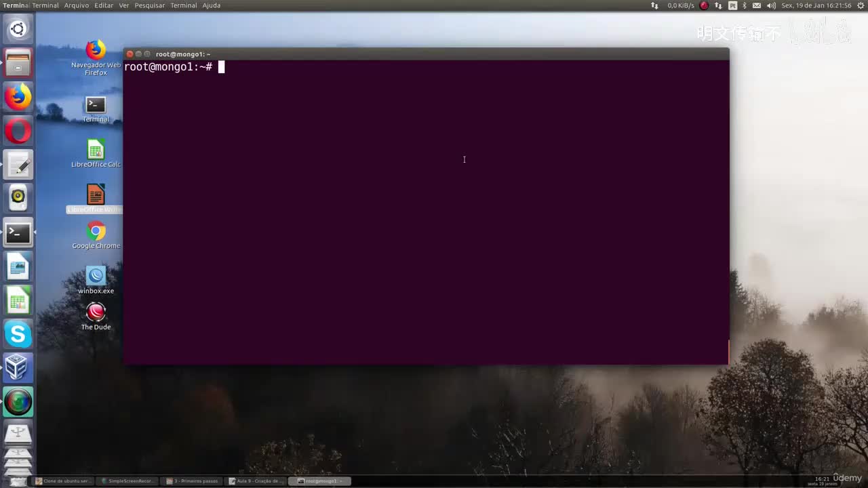The height and width of the screenshot is (488, 868).
Task: Open the Ajuda menu
Action: [212, 5]
